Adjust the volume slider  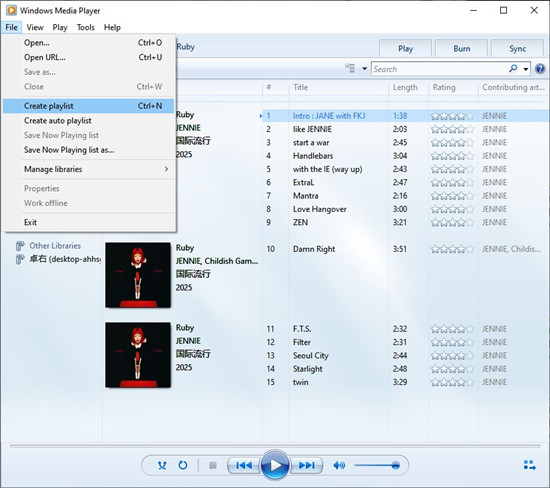377,466
